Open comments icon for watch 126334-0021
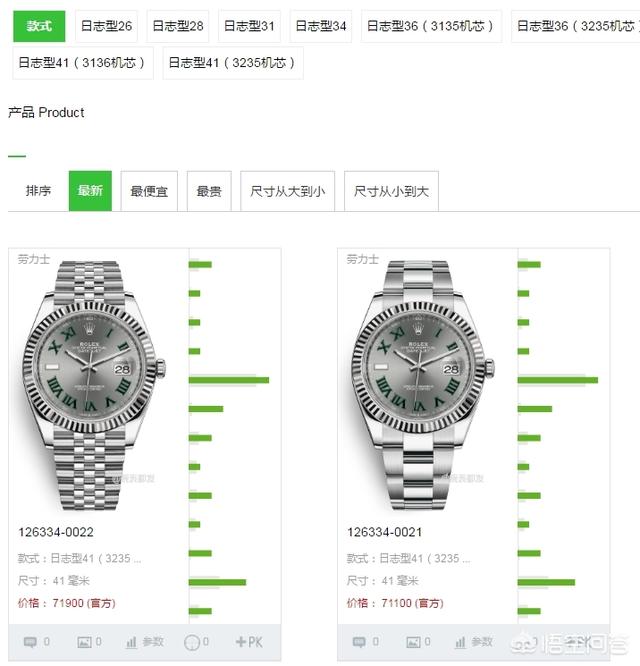Image resolution: width=640 pixels, height=666 pixels. tap(359, 642)
